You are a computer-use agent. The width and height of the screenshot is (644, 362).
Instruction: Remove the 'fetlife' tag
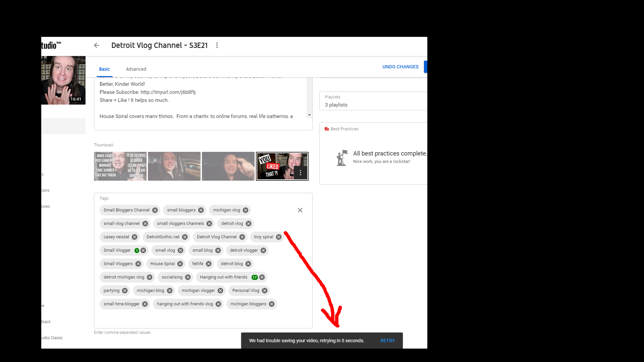click(209, 264)
